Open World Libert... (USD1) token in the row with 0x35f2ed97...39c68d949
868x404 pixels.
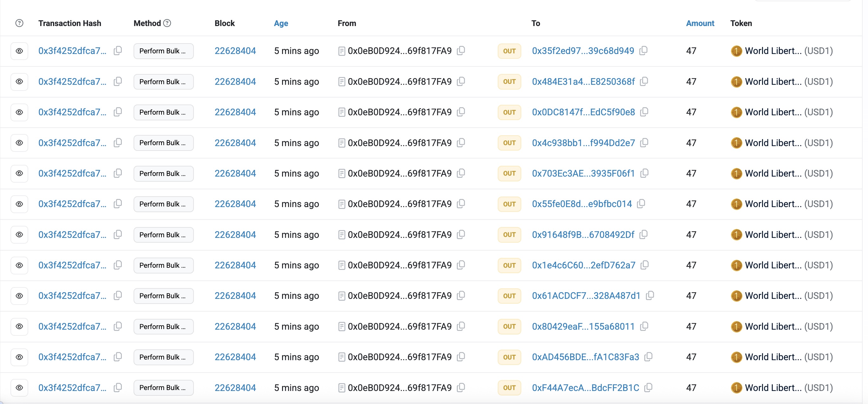[773, 51]
